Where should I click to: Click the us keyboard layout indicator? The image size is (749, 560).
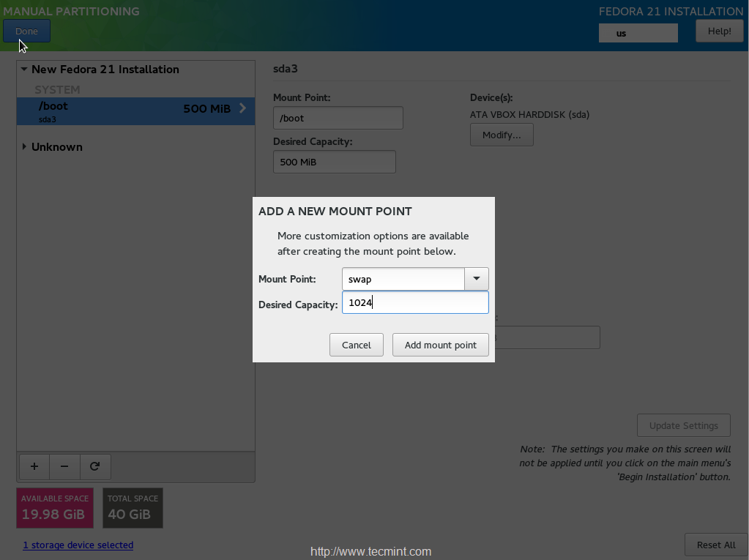[638, 34]
